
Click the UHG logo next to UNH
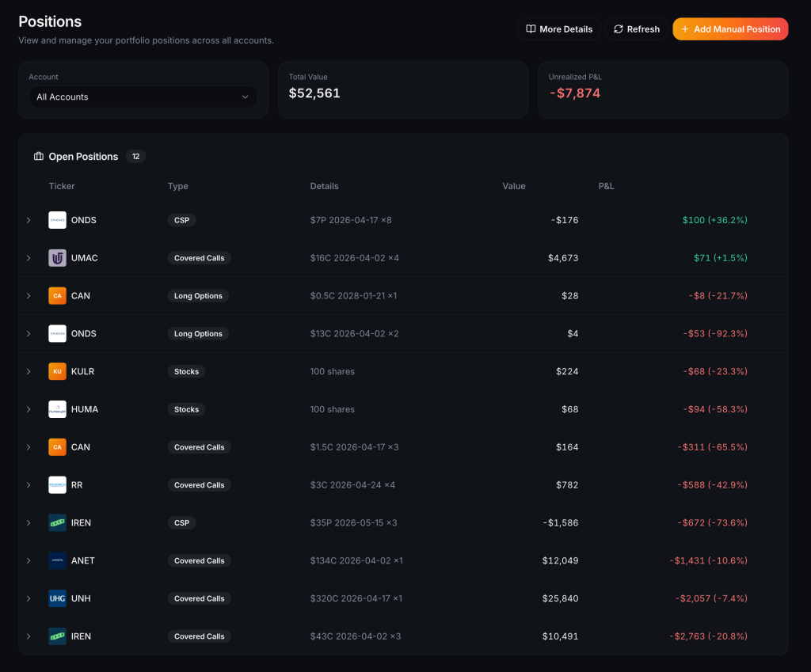57,598
